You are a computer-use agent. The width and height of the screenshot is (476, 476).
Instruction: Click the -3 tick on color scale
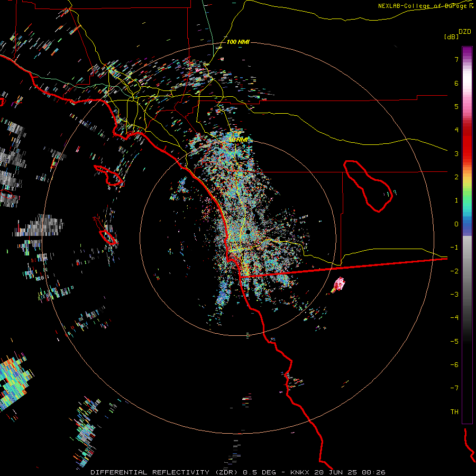pyautogui.click(x=454, y=295)
